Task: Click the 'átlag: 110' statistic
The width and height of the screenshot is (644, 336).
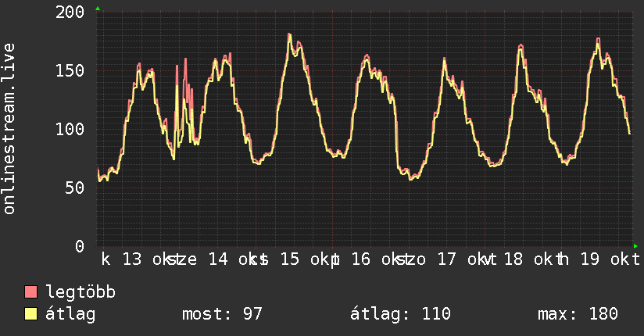Action: click(x=400, y=314)
